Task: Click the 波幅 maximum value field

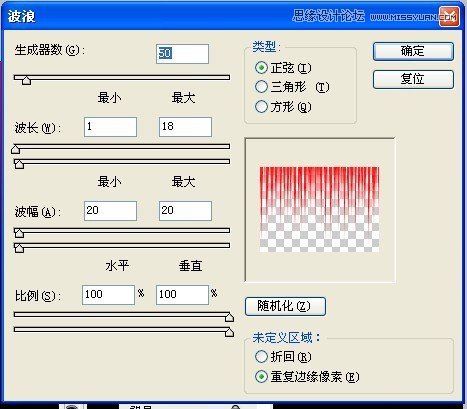Action: click(185, 211)
